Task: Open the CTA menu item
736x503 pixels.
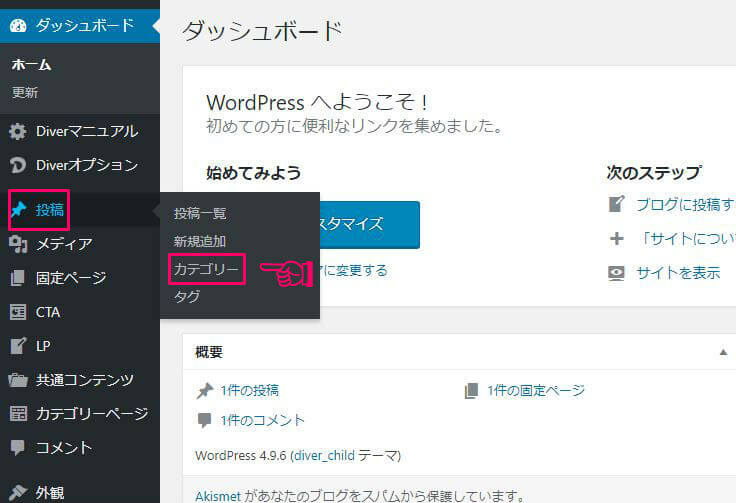Action: 80,312
